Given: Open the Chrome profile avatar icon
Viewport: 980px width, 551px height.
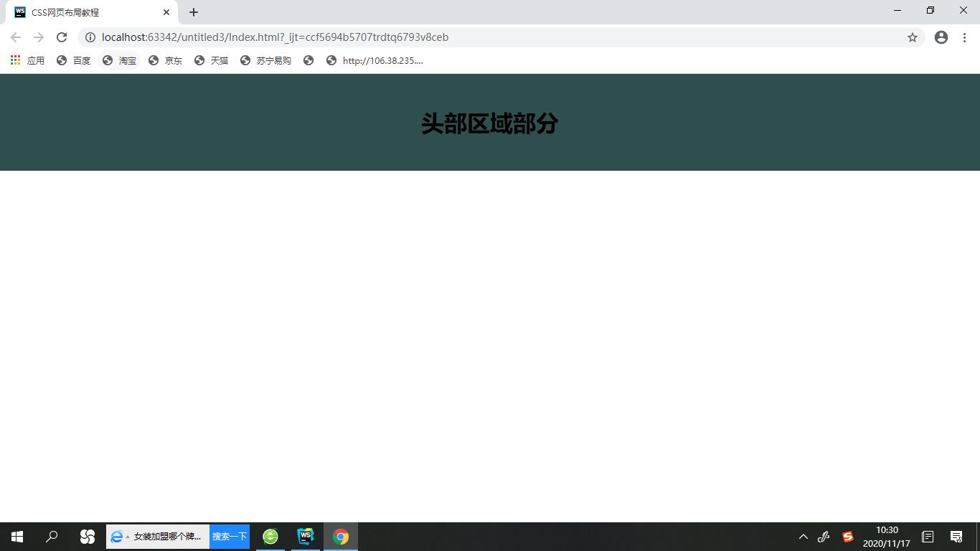Looking at the screenshot, I should 941,37.
